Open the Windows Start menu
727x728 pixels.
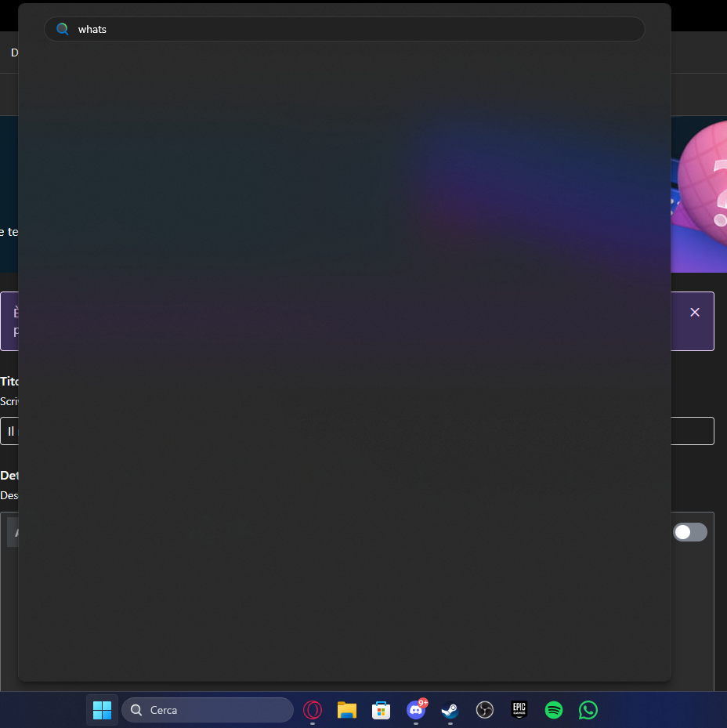point(102,710)
